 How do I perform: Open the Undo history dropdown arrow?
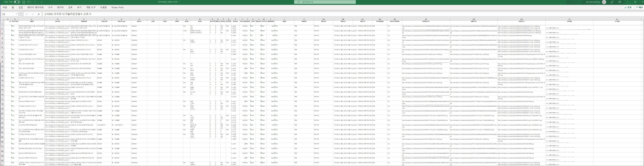pos(31,2)
